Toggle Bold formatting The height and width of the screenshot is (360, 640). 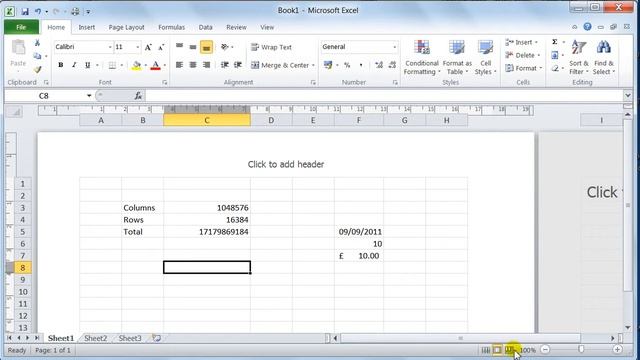point(60,65)
